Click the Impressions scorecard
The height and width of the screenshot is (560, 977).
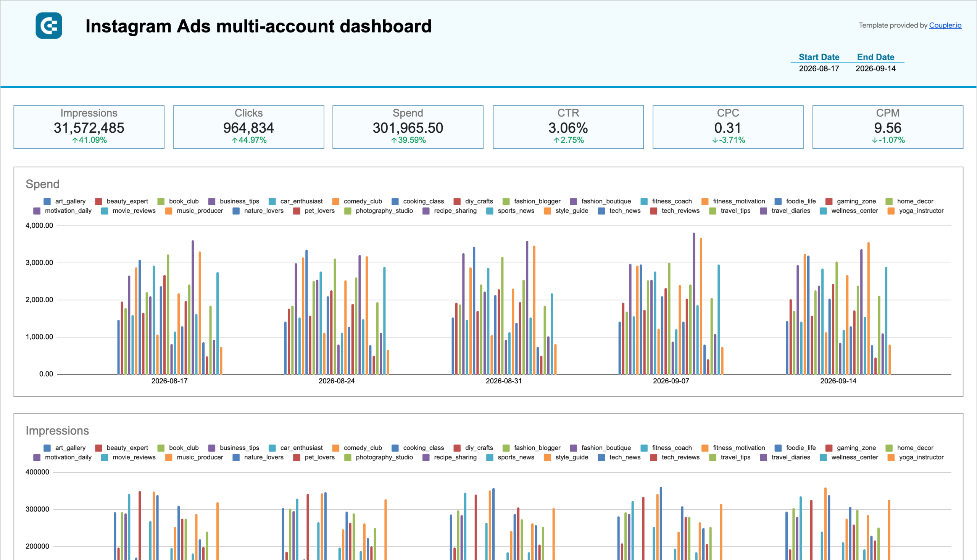tap(89, 127)
